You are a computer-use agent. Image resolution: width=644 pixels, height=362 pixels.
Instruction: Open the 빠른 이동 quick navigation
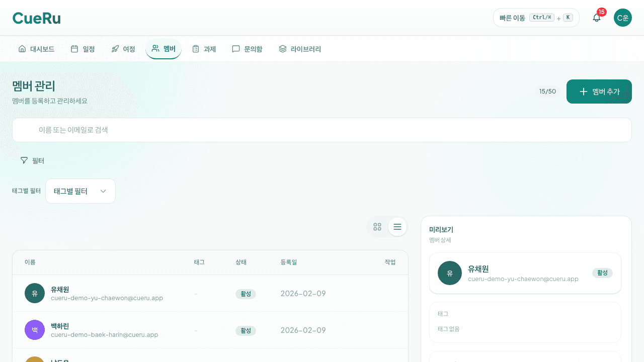coord(536,17)
